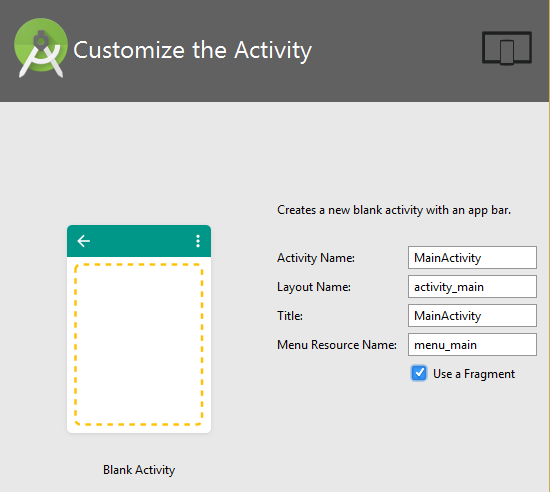Screen dimensions: 550x492
Task: Click the phone and tablet form-factor icon
Action: 507,48
